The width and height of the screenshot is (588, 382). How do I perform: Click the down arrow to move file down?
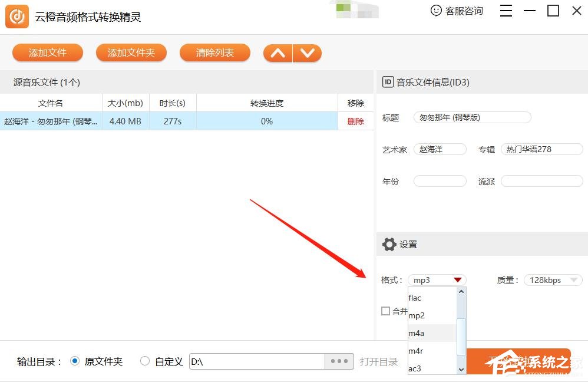(307, 52)
